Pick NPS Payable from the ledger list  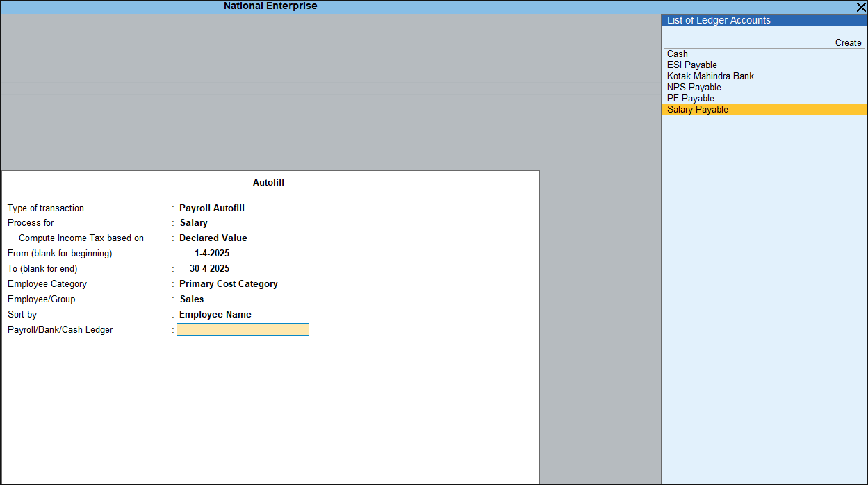[x=694, y=88]
